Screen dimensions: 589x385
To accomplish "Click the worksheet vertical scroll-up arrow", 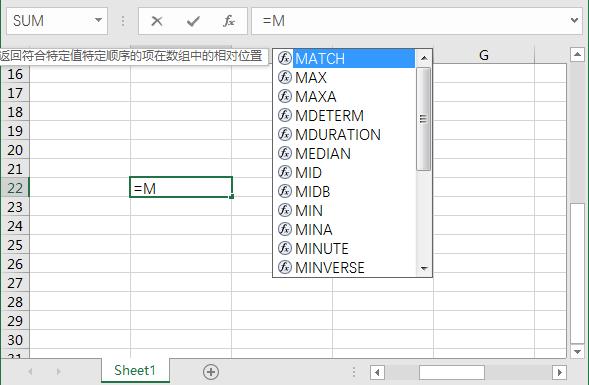I will click(x=577, y=55).
